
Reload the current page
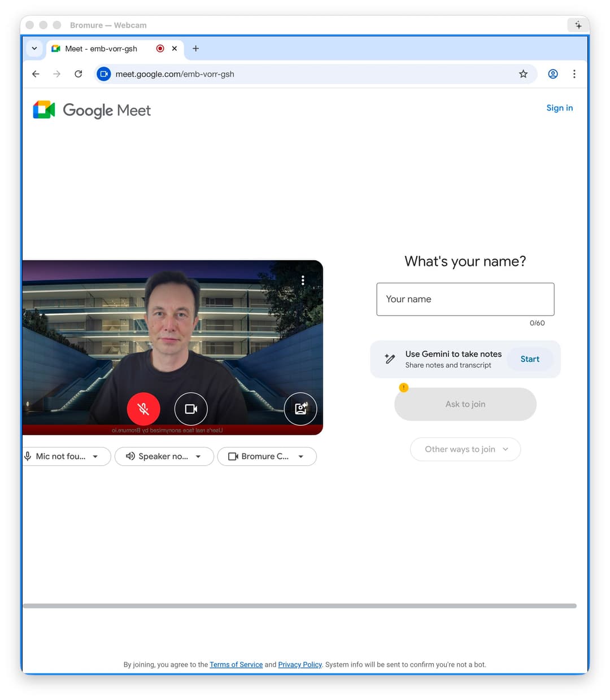coord(79,74)
